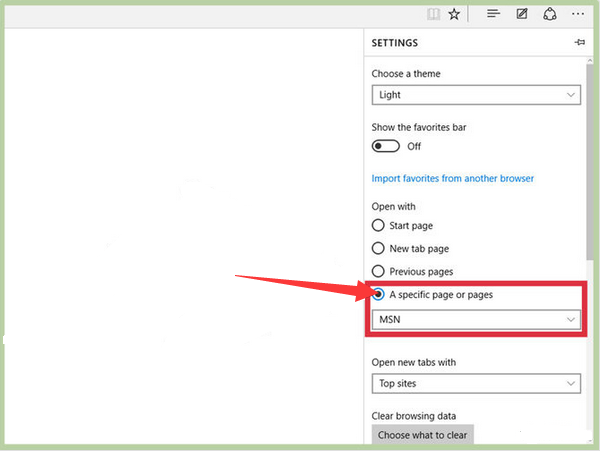Screen dimensions: 600x451
Task: Click the scrollbar up arrow
Action: point(590,60)
